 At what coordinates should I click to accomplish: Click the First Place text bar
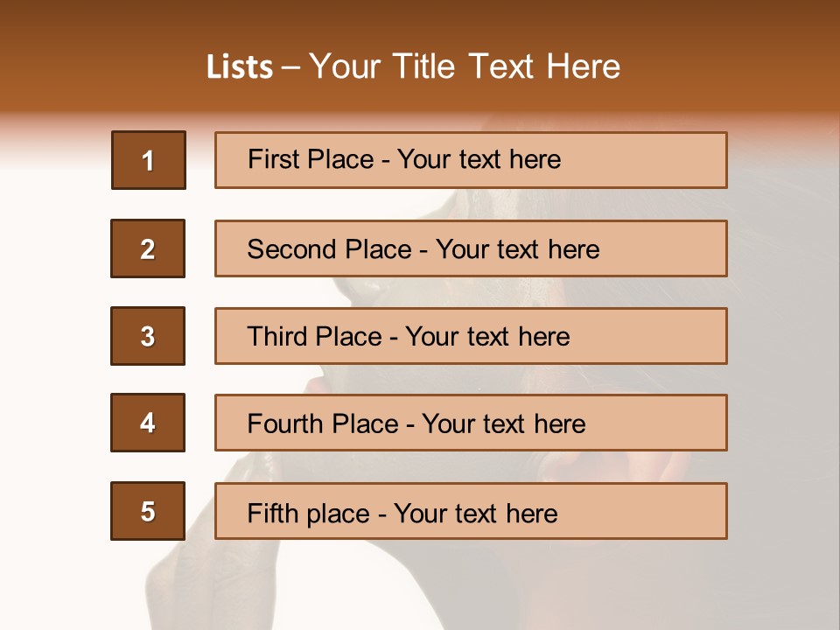pyautogui.click(x=471, y=160)
